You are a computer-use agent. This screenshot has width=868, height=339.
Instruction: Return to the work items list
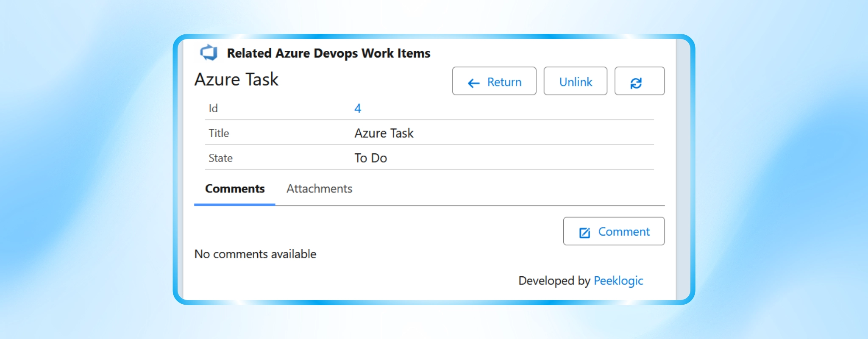click(x=494, y=81)
